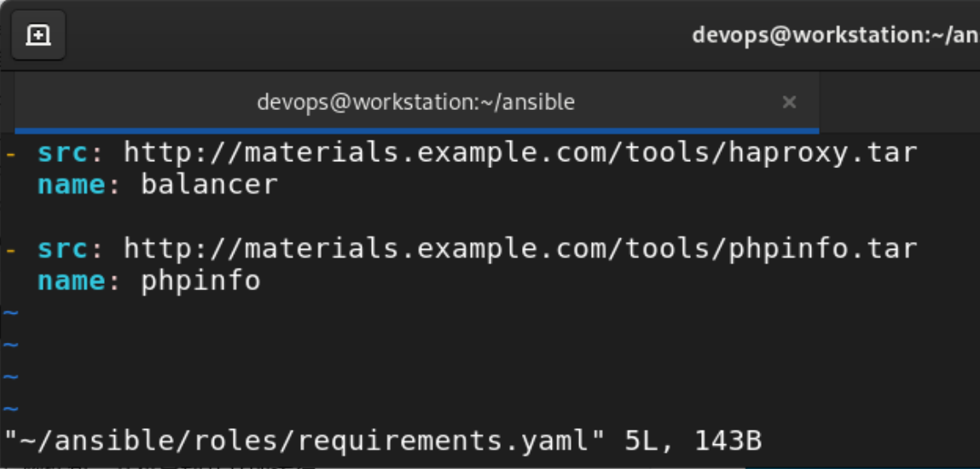Click the window title devops@workstation

pyautogui.click(x=836, y=35)
